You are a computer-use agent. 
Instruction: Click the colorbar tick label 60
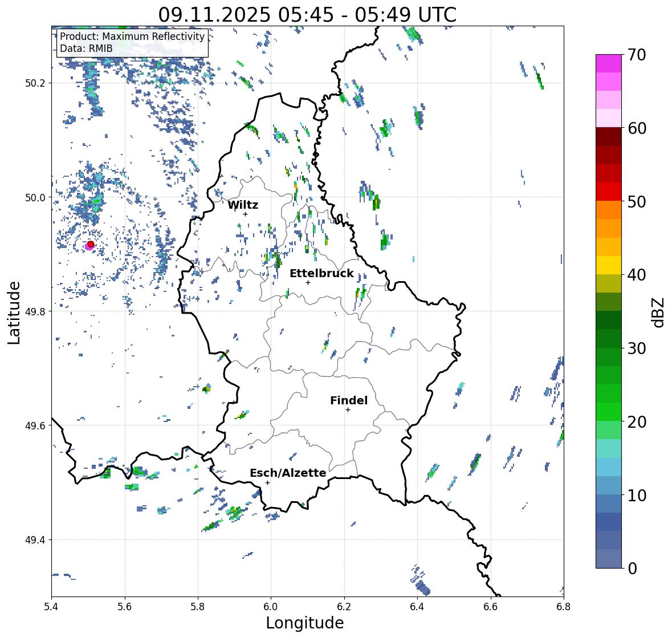pyautogui.click(x=637, y=128)
